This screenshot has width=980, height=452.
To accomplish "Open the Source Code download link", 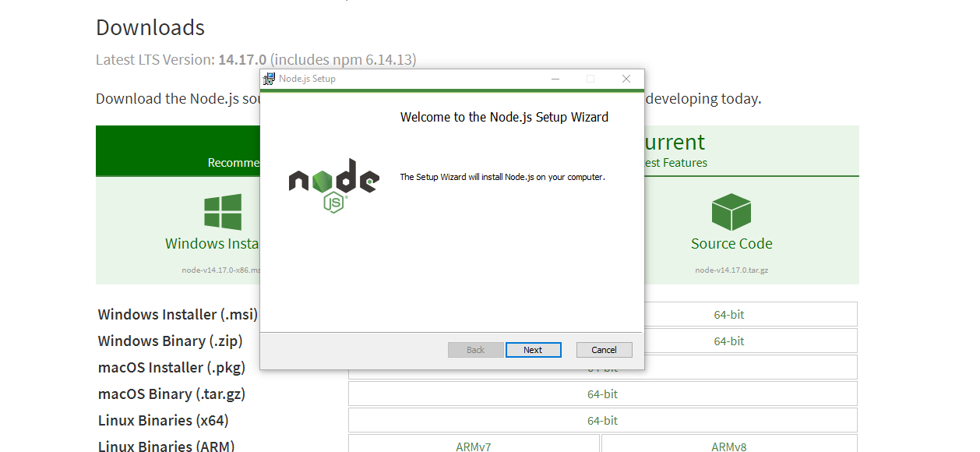I will tap(731, 244).
